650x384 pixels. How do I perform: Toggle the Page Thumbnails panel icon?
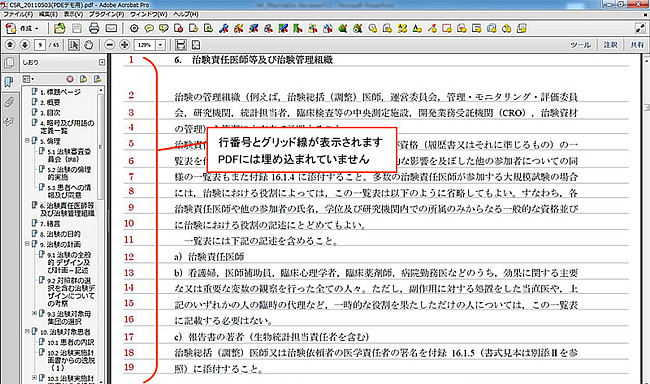(9, 63)
